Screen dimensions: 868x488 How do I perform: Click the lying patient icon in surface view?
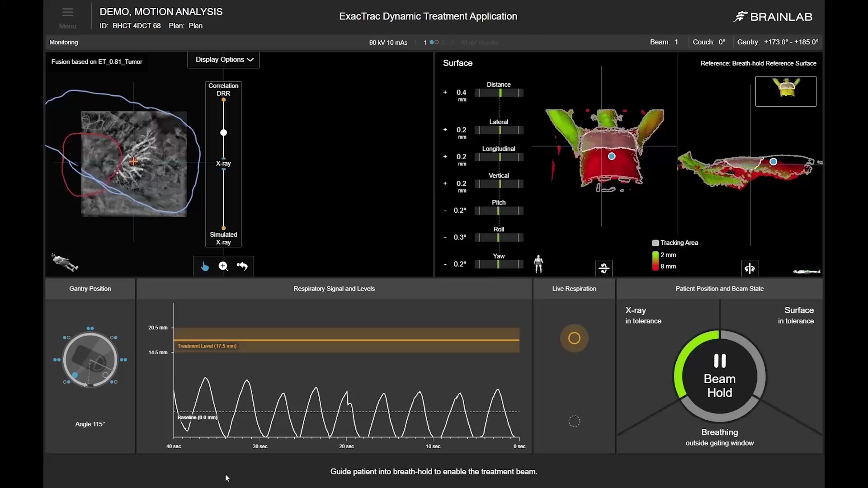807,272
